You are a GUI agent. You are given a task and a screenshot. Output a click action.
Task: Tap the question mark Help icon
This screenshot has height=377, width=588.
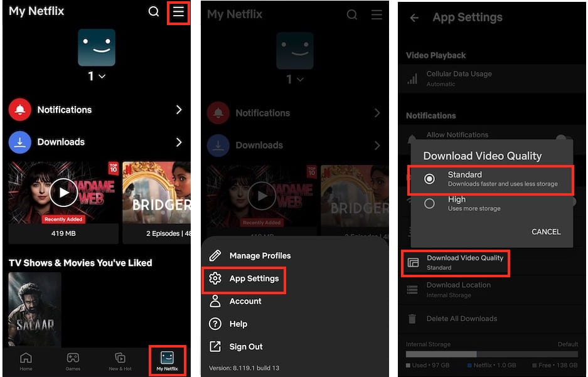click(215, 324)
